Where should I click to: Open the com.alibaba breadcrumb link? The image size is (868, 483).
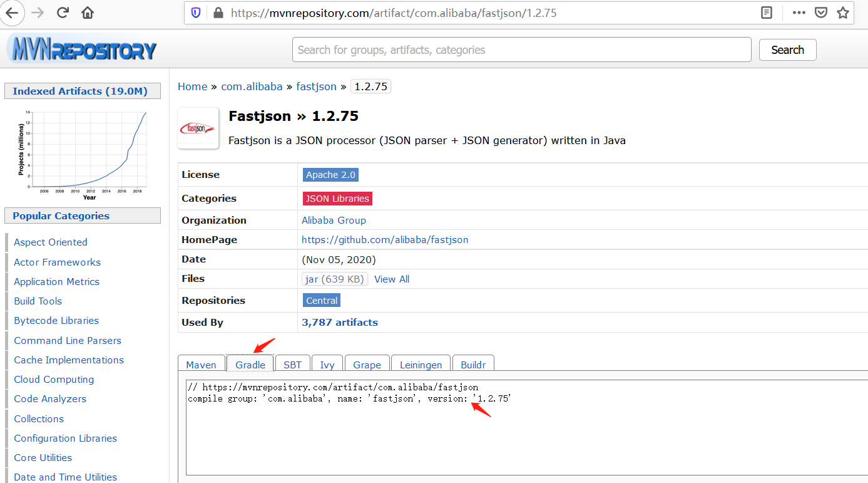pyautogui.click(x=252, y=86)
